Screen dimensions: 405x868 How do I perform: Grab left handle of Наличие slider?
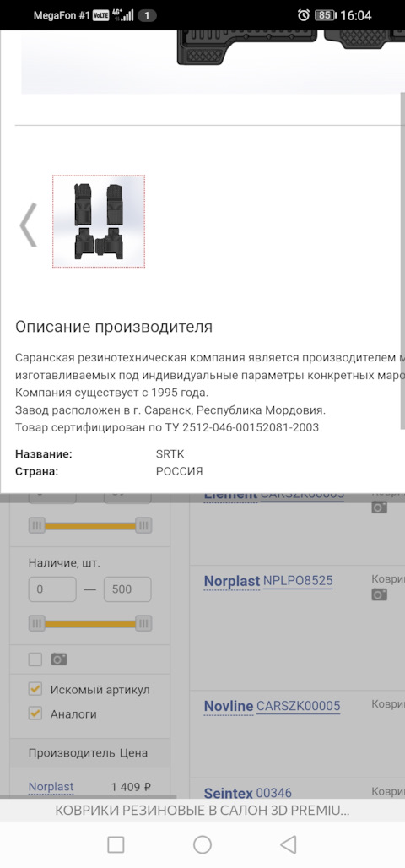click(x=36, y=624)
